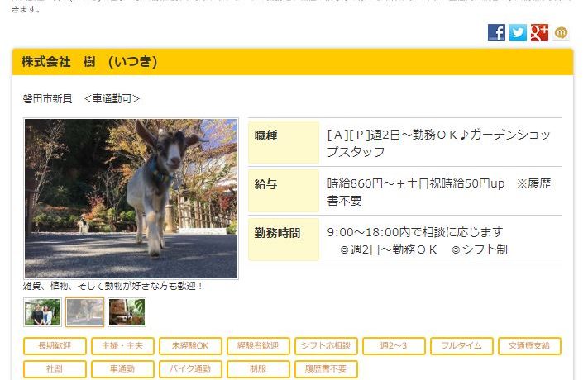
Task: Click the シフト応相談 tag
Action: click(326, 345)
